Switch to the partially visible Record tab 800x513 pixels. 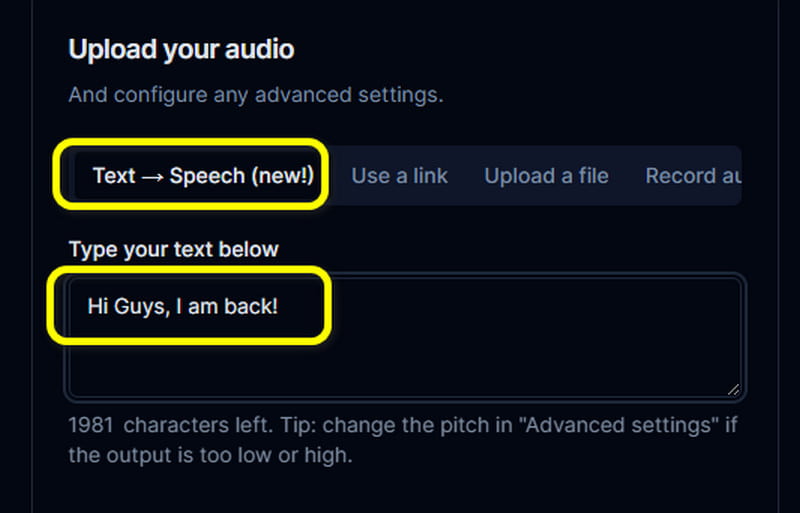click(693, 176)
